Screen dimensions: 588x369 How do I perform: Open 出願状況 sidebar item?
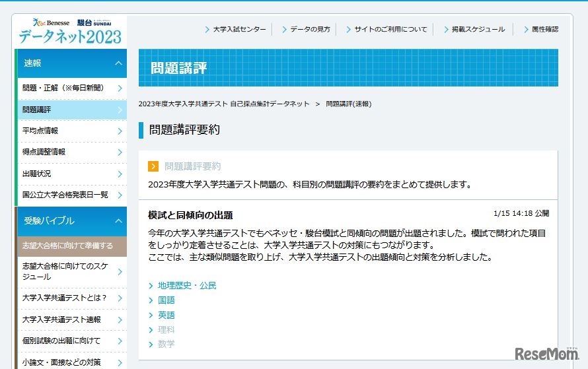(x=73, y=174)
